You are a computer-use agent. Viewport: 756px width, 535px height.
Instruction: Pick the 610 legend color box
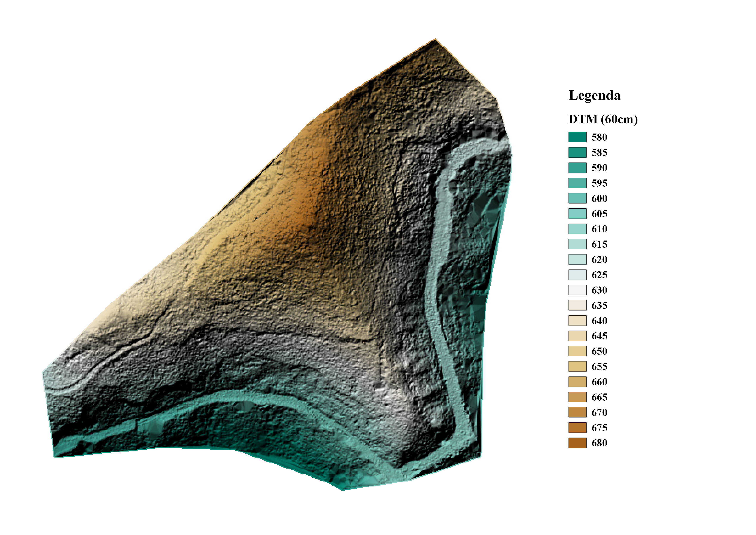tap(577, 229)
